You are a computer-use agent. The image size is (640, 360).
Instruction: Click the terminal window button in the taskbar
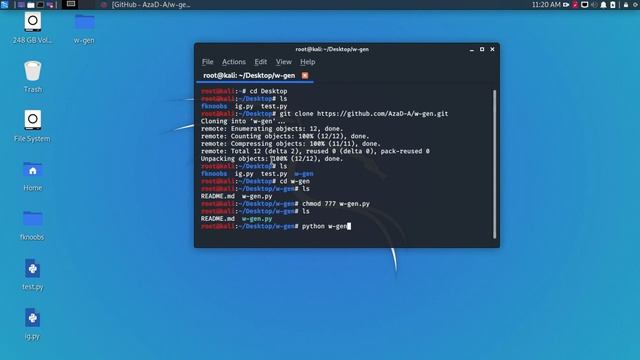(x=71, y=4)
